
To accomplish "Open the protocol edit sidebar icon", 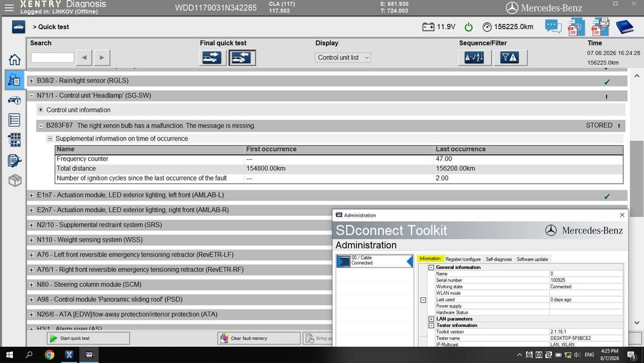I will pos(14,161).
